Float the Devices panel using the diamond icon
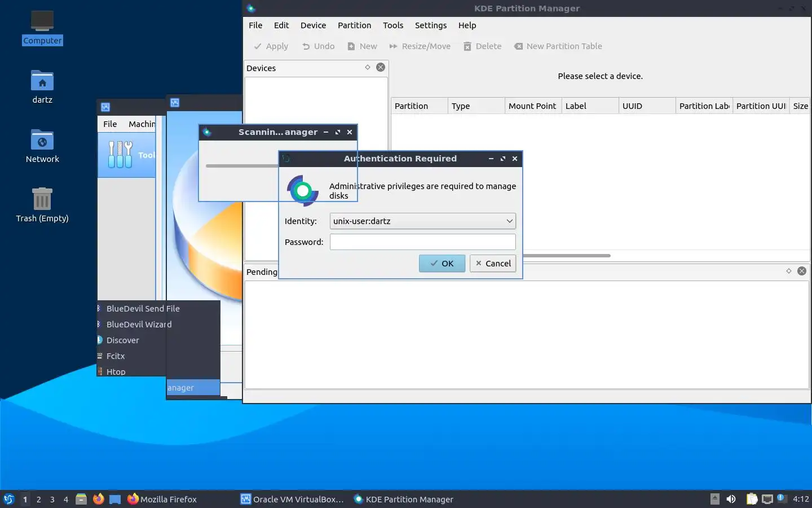The height and width of the screenshot is (508, 812). click(x=368, y=67)
